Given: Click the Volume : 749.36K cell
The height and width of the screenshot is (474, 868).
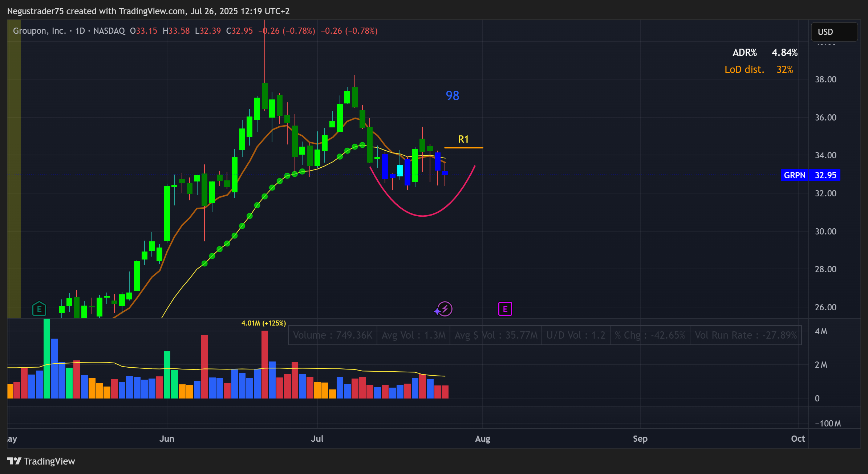Looking at the screenshot, I should pos(333,335).
